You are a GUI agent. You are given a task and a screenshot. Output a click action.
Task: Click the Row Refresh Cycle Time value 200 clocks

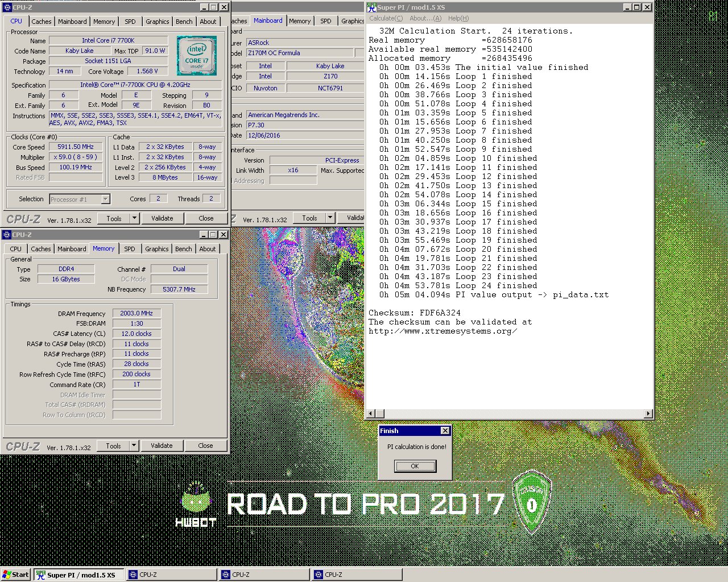pos(136,374)
